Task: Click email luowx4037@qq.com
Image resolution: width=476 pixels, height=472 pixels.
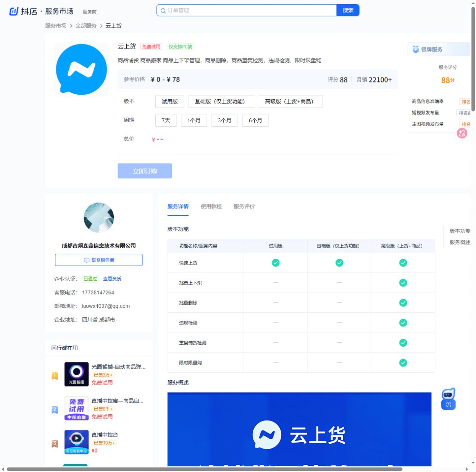Action: 106,306
